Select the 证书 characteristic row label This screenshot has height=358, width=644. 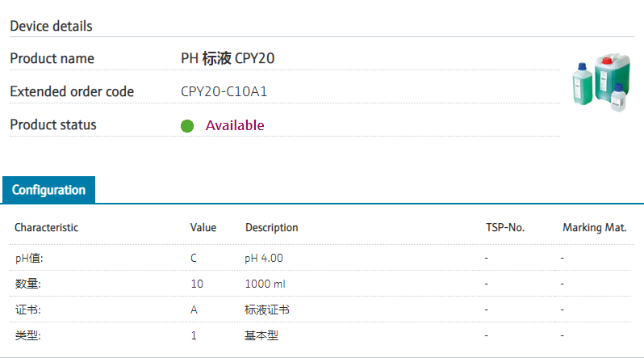(x=27, y=310)
